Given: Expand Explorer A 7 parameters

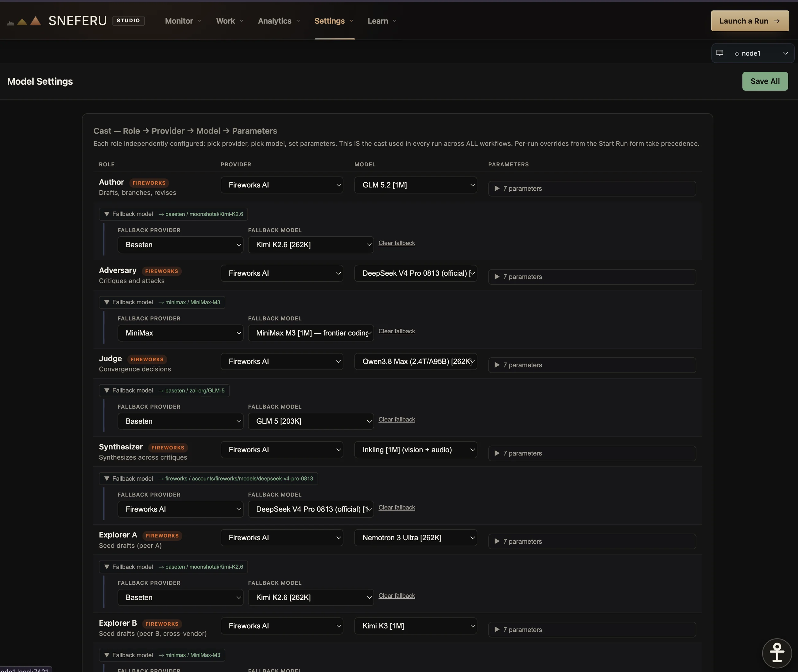Looking at the screenshot, I should tap(592, 541).
